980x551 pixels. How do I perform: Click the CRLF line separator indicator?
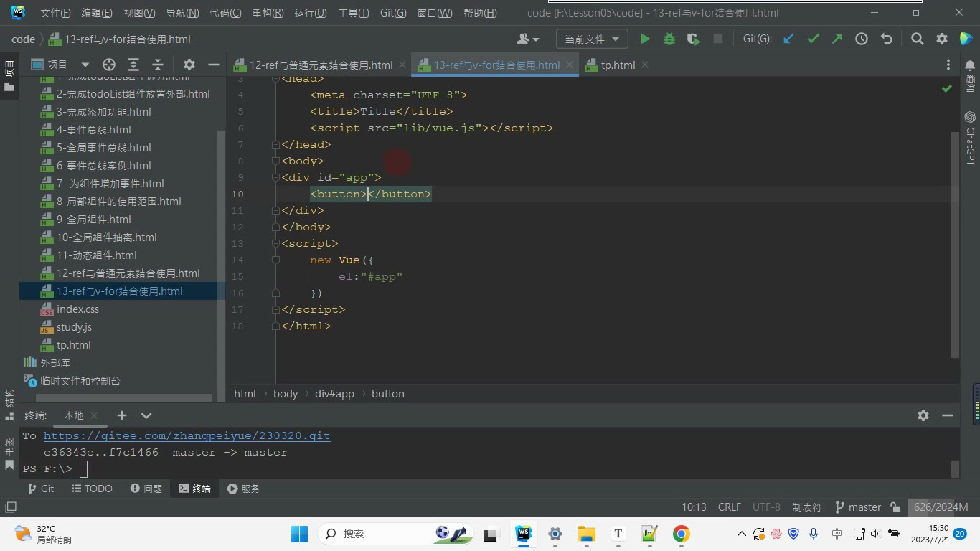[x=730, y=507]
